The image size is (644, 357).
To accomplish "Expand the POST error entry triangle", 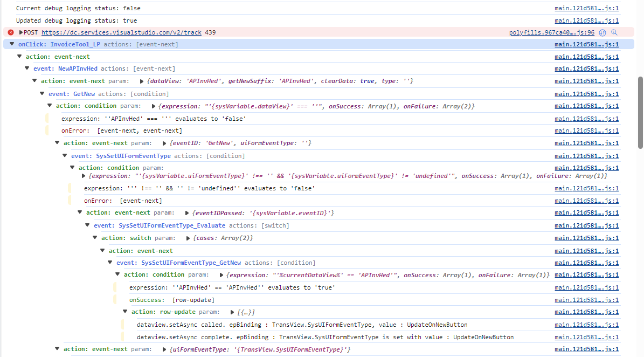I will [x=21, y=32].
